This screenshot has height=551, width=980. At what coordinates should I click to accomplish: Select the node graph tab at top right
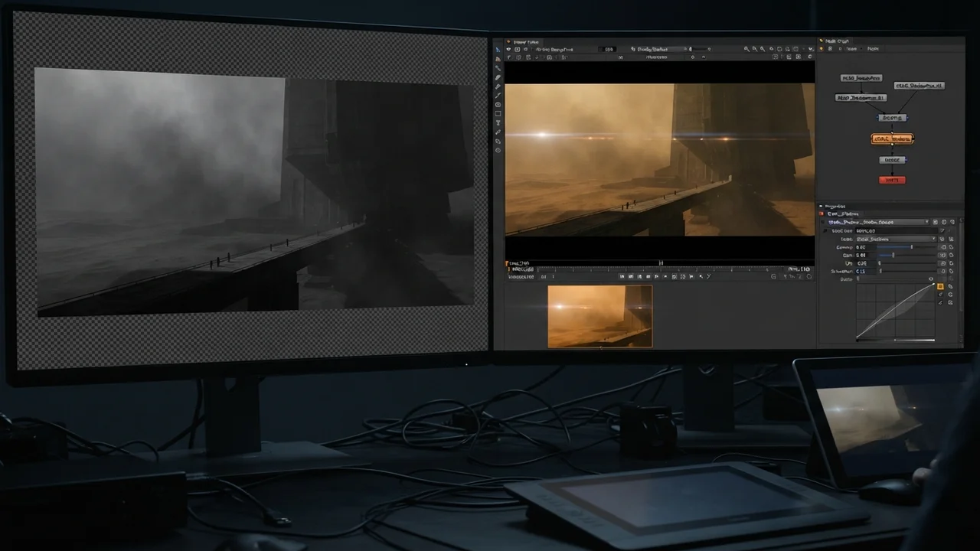click(x=837, y=41)
